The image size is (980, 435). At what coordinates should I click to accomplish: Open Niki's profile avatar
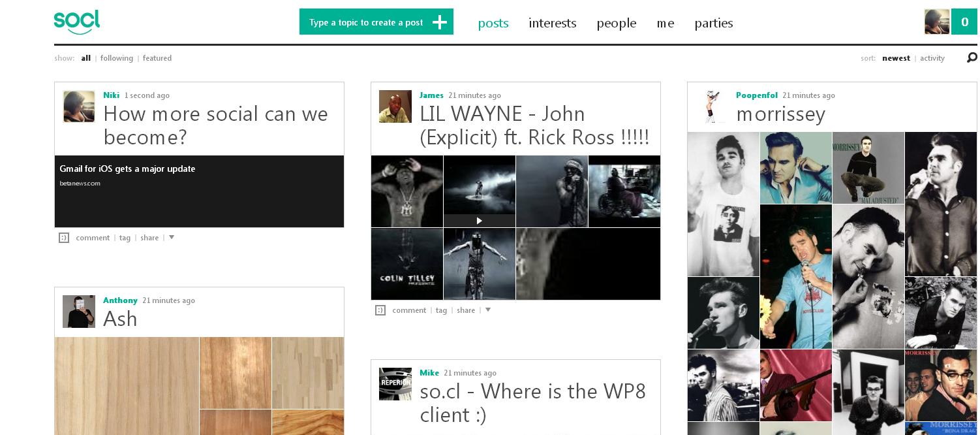click(79, 106)
